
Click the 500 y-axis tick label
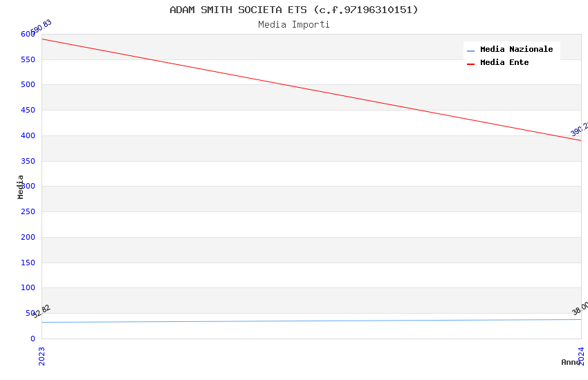[x=28, y=84]
